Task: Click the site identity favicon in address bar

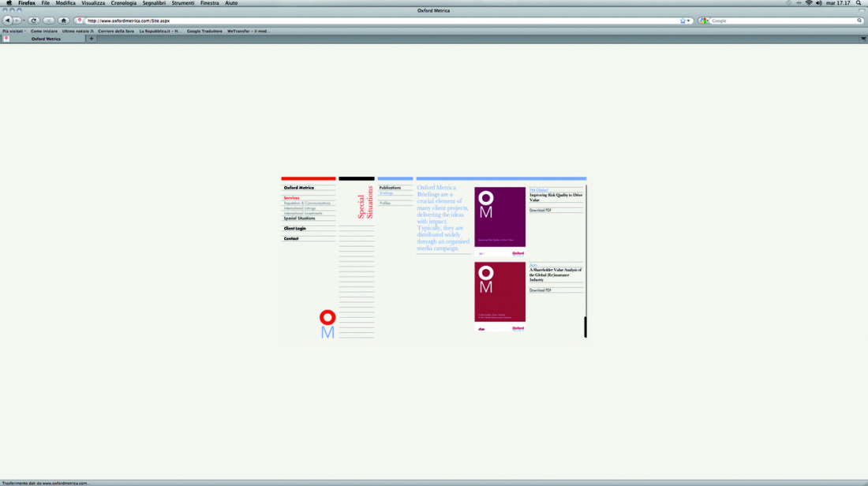Action: [x=80, y=21]
